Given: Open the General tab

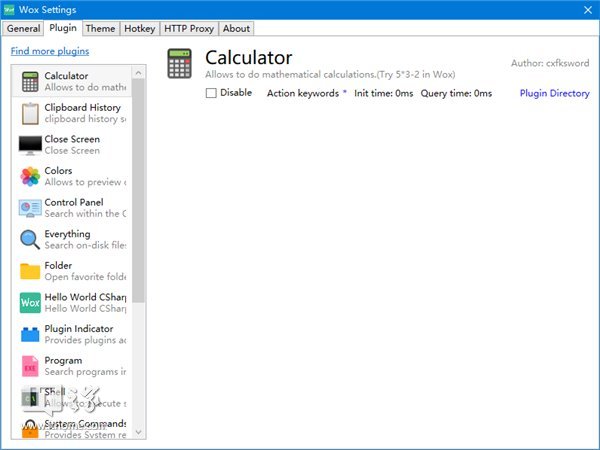Looking at the screenshot, I should coord(23,28).
